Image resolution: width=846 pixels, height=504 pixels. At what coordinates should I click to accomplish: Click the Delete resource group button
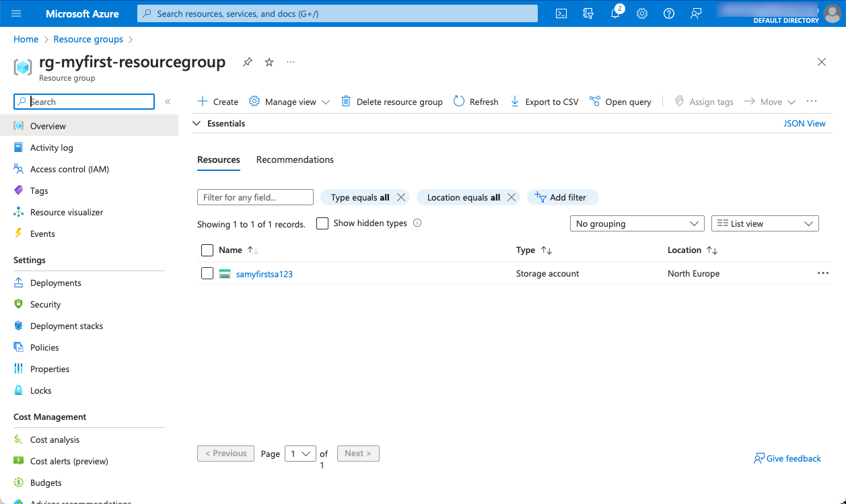(392, 102)
